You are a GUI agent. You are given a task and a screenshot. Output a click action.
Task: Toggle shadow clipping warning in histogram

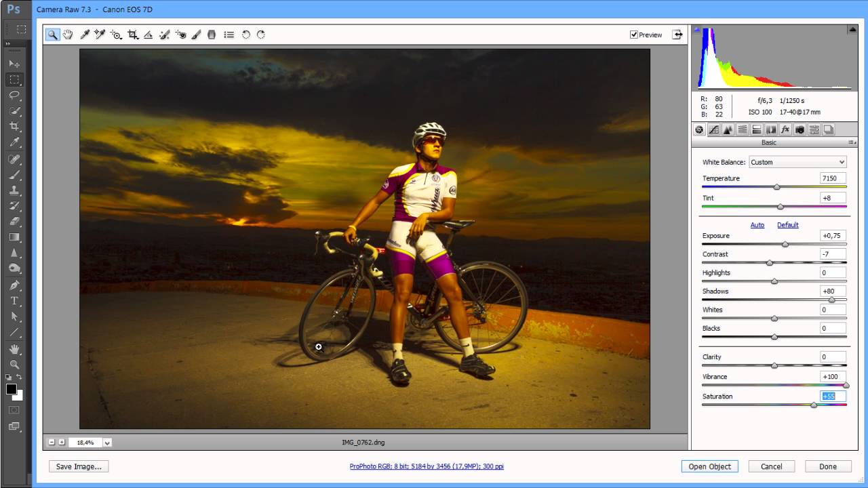coord(698,30)
